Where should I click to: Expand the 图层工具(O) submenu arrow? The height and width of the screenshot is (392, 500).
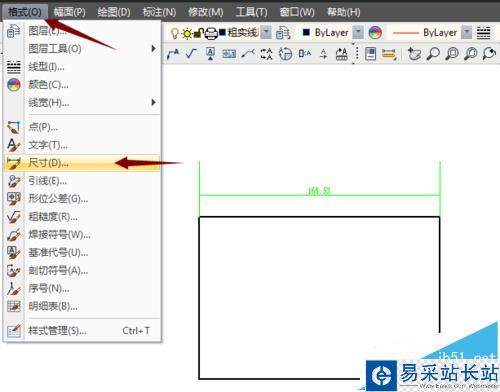(153, 49)
